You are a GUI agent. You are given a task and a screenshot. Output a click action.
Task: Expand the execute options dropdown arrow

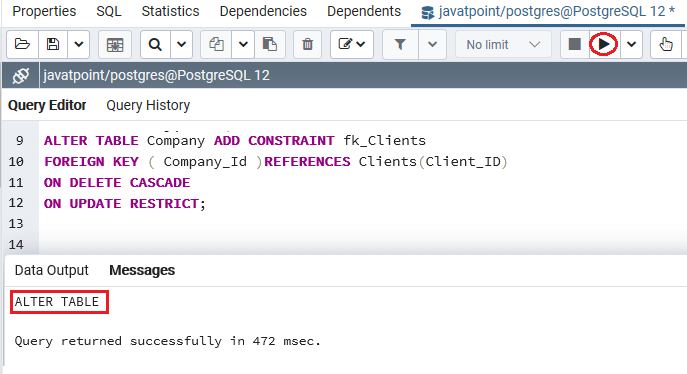click(x=631, y=44)
